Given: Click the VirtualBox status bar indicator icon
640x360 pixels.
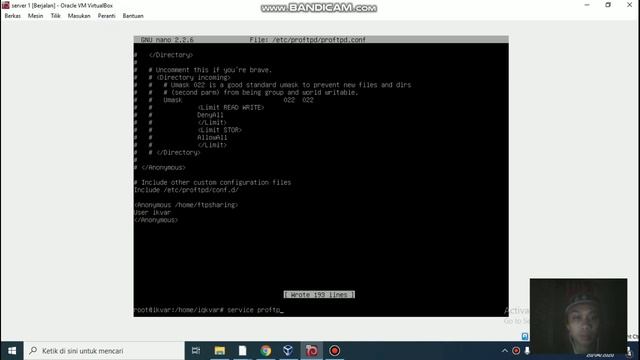Looking at the screenshot, I should click(525, 336).
